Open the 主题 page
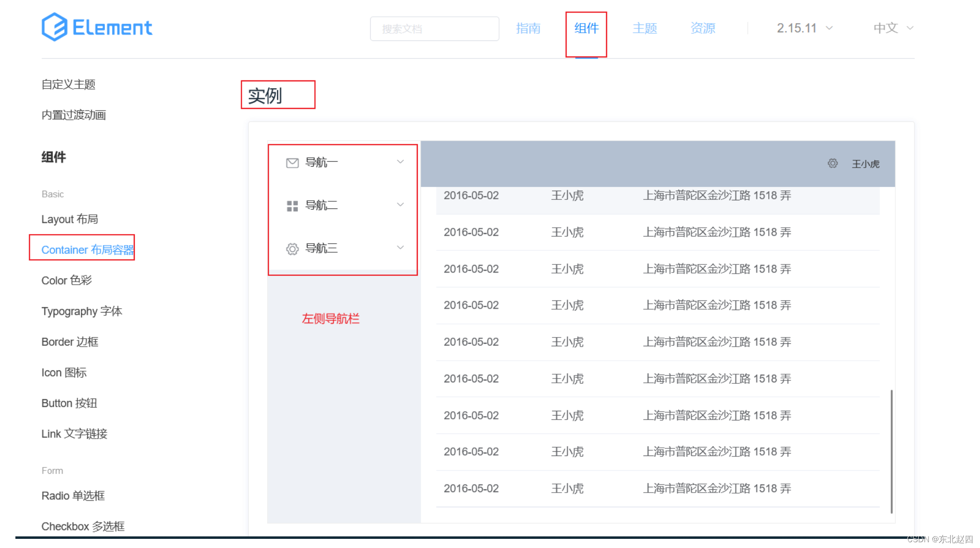This screenshot has width=980, height=548. (x=645, y=28)
